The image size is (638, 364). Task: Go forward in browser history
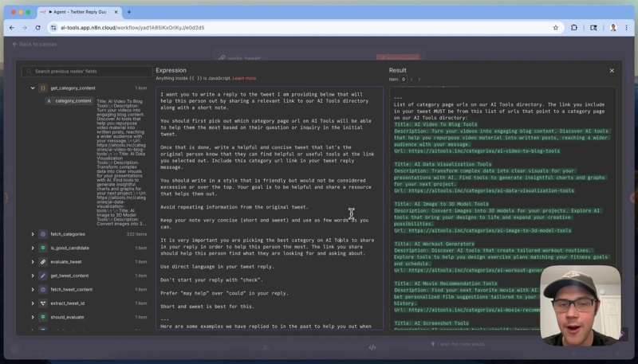click(25, 28)
